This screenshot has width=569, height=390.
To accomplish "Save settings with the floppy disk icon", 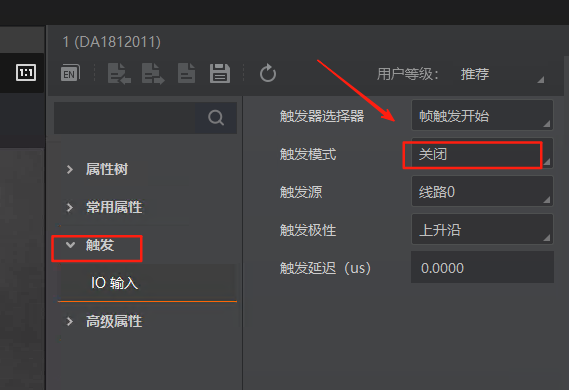I will click(220, 74).
